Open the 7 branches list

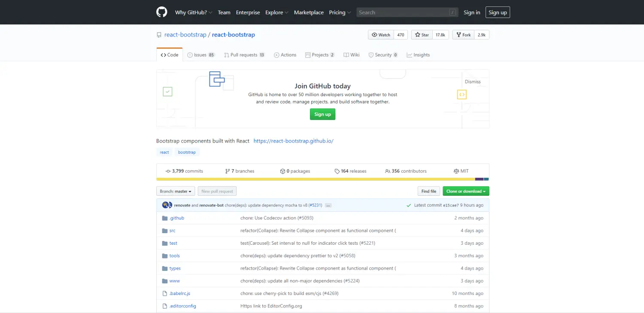coord(240,171)
